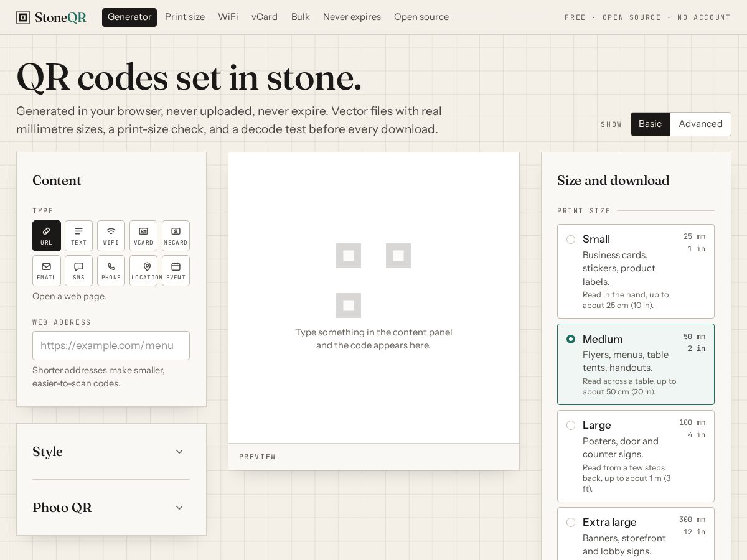This screenshot has height=560, width=747.
Task: Go to the Print size nav item
Action: coord(185,17)
